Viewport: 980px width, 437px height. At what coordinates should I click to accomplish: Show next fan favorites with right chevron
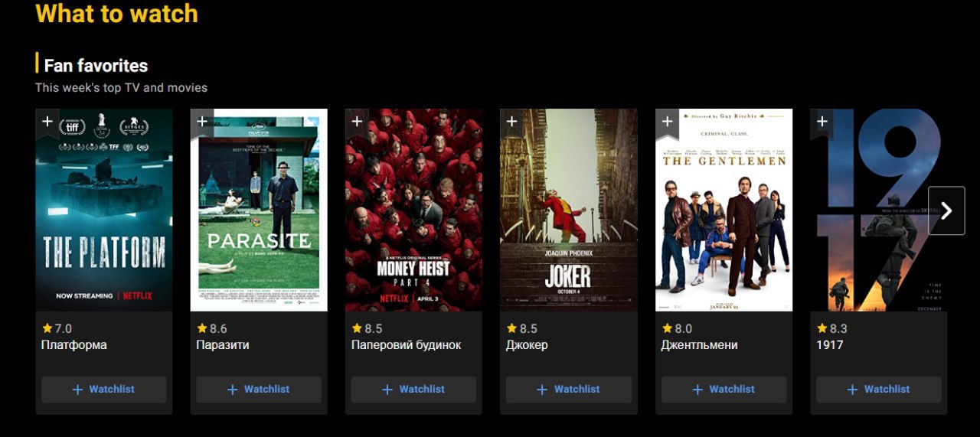point(946,210)
